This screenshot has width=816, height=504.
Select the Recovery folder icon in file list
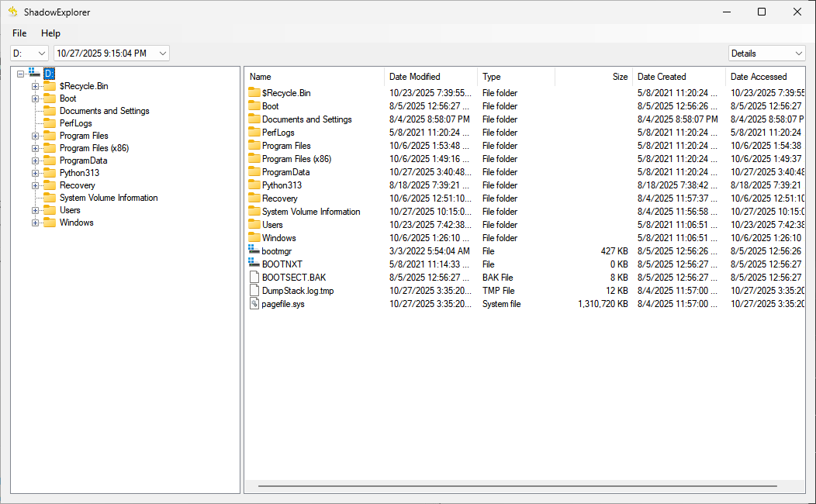pos(254,198)
